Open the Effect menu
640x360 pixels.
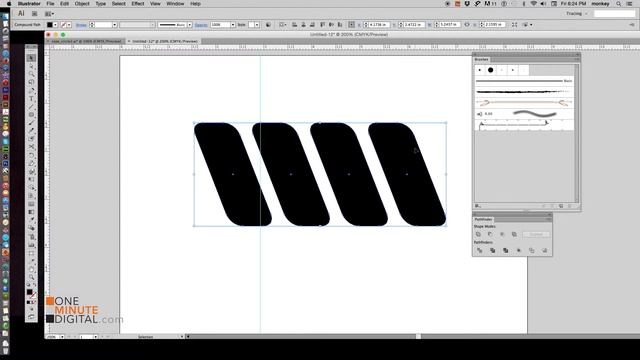click(138, 4)
